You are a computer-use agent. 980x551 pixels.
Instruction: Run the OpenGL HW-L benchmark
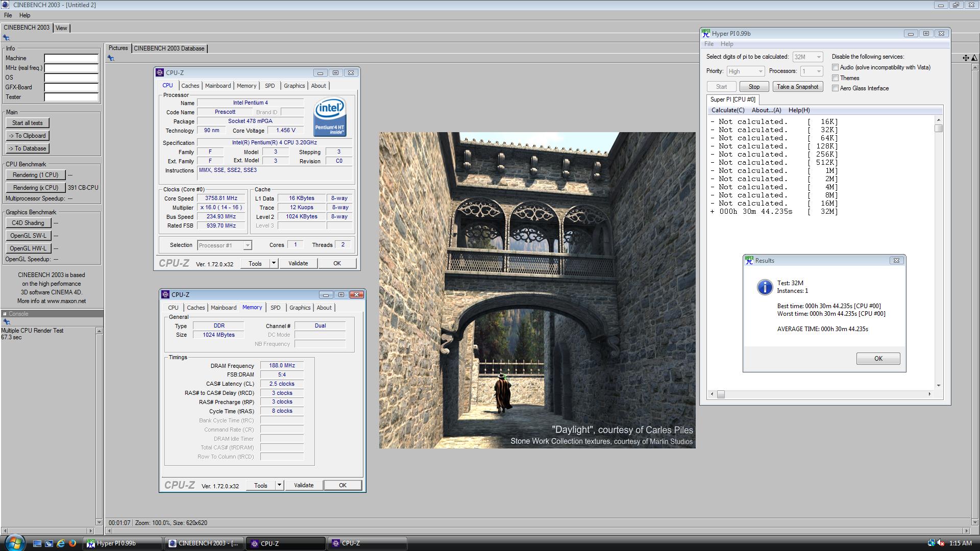(28, 248)
